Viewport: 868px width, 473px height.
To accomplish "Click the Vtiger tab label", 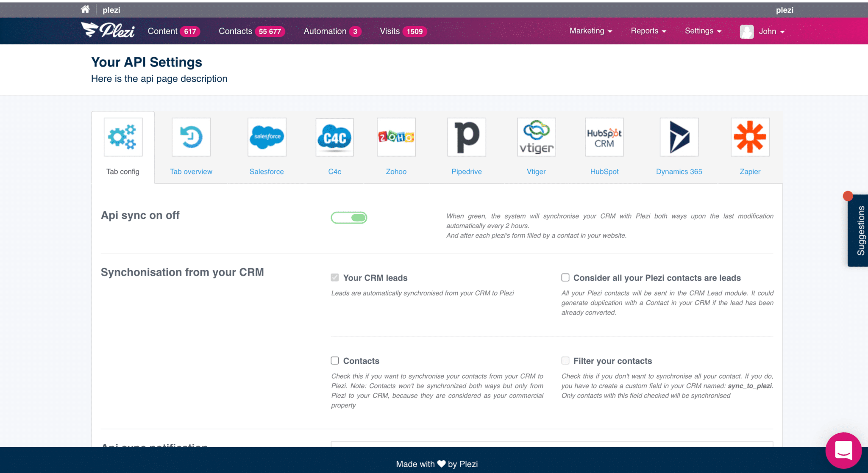I will (x=536, y=171).
